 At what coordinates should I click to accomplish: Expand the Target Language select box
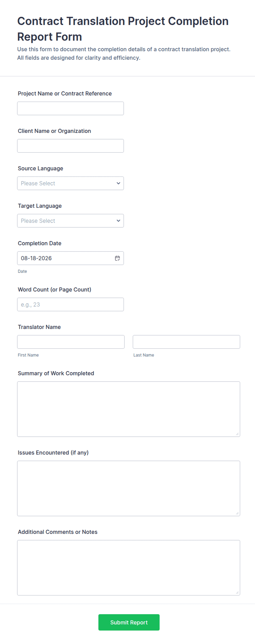click(x=70, y=221)
